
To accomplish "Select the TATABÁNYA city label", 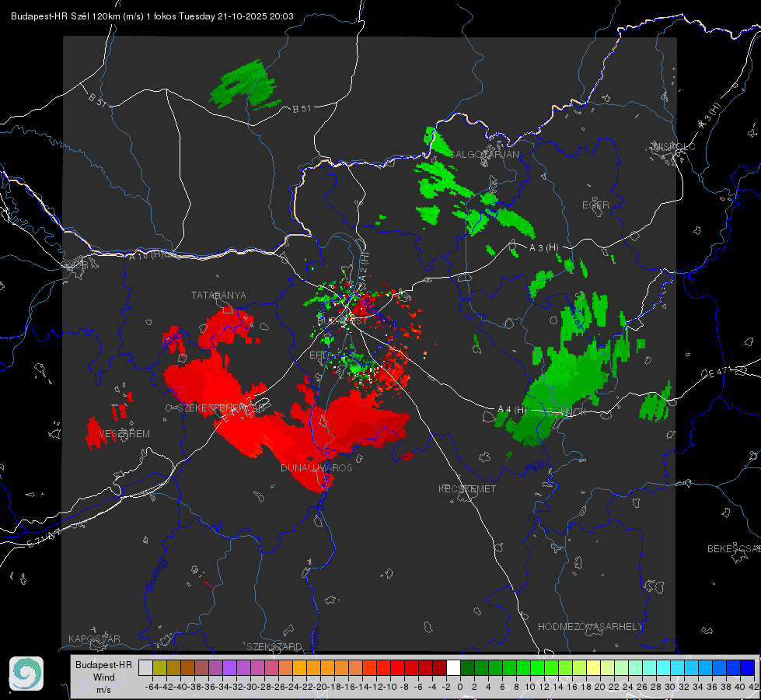I will (x=218, y=296).
